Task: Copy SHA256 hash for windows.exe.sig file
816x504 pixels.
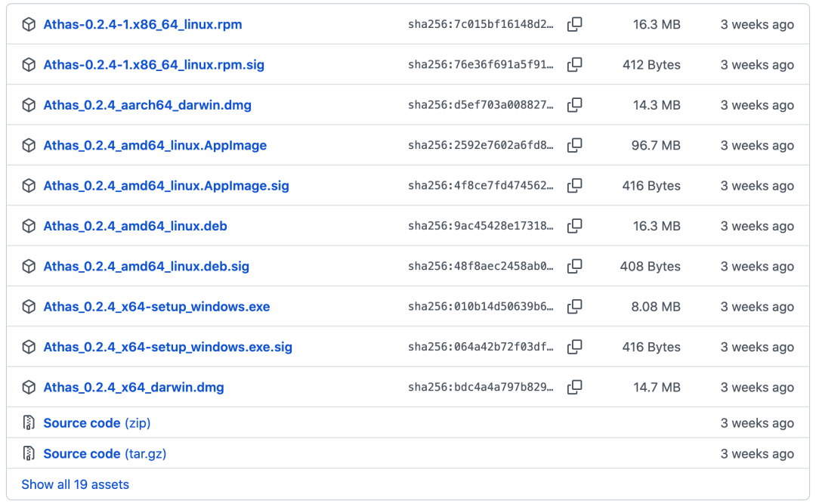Action: 574,347
